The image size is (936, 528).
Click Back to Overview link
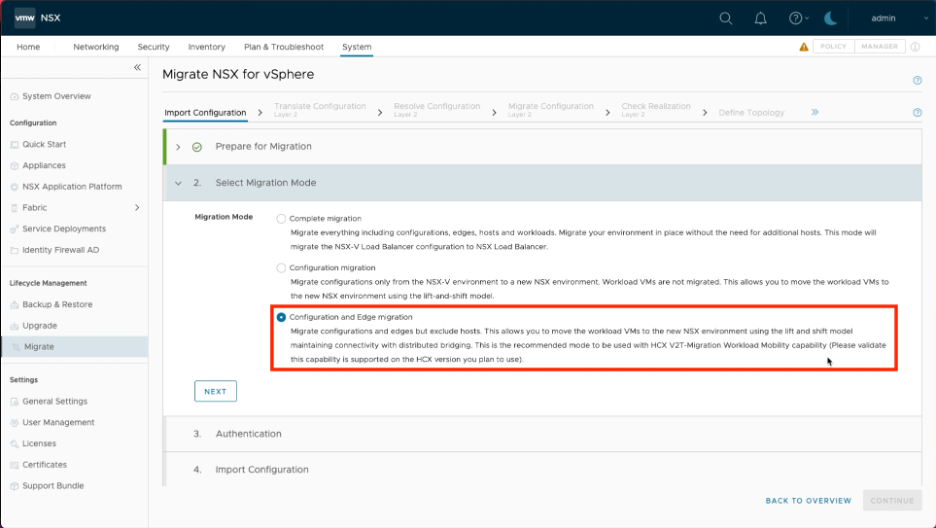[x=808, y=500]
